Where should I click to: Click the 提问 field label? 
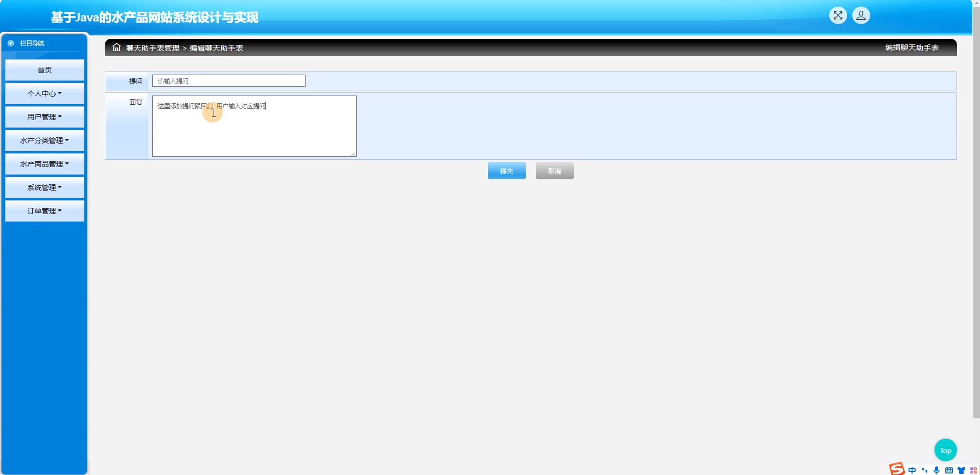pyautogui.click(x=136, y=81)
